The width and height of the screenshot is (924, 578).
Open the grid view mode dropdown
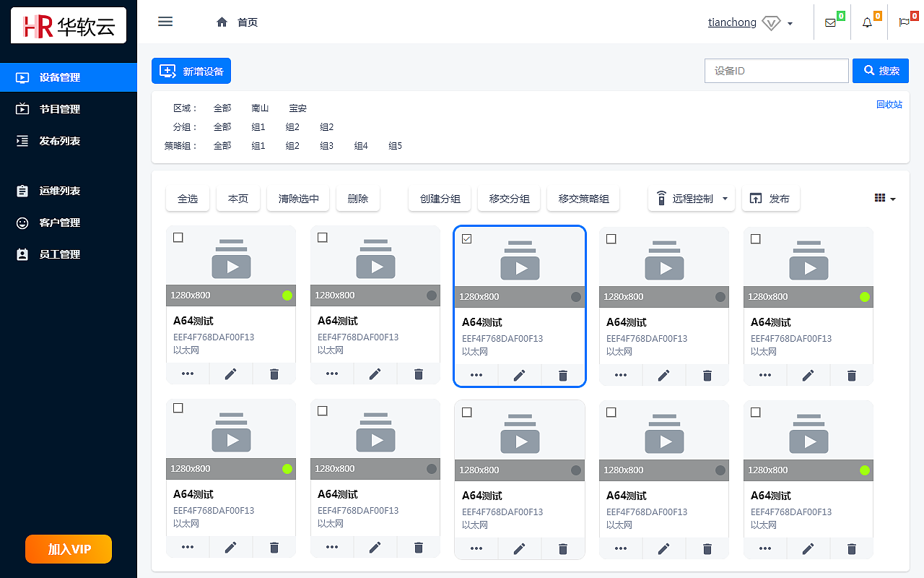click(885, 199)
